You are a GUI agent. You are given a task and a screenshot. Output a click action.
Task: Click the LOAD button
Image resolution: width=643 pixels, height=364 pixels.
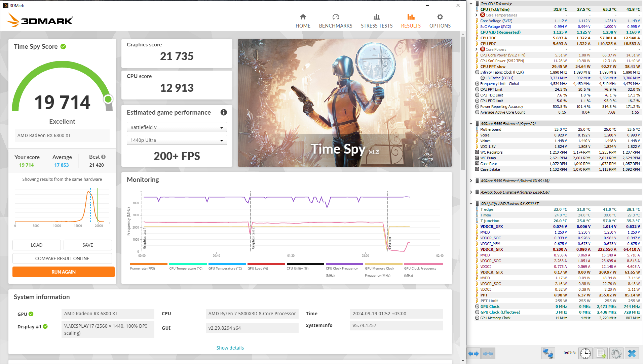point(37,245)
